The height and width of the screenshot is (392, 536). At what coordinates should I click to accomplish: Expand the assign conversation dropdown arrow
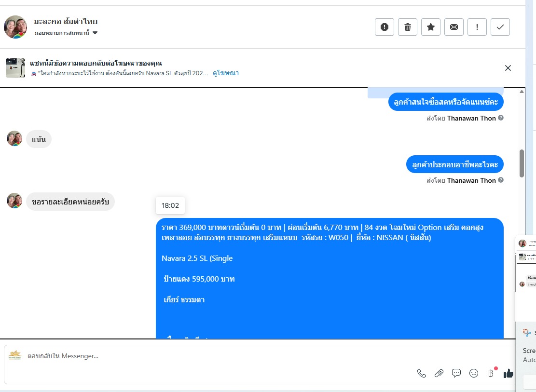95,33
